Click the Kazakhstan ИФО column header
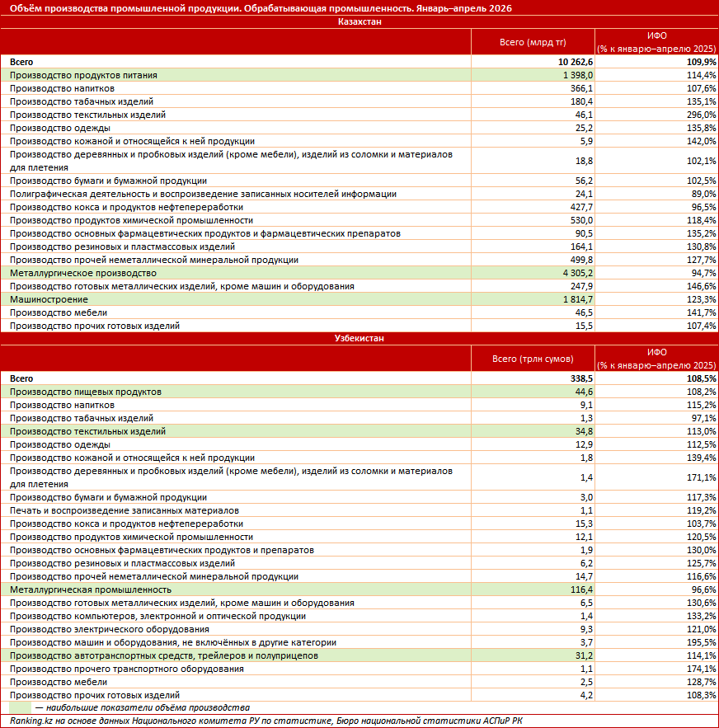 click(657, 42)
